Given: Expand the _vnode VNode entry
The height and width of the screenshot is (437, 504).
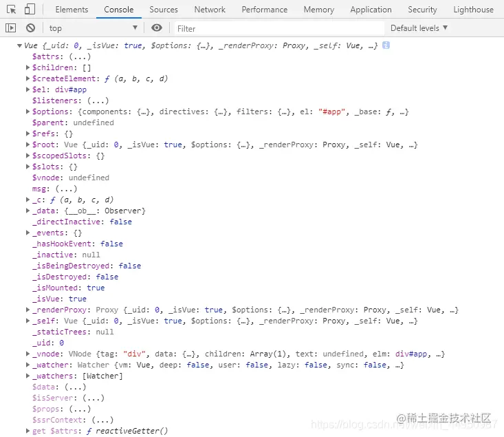Looking at the screenshot, I should click(x=28, y=354).
